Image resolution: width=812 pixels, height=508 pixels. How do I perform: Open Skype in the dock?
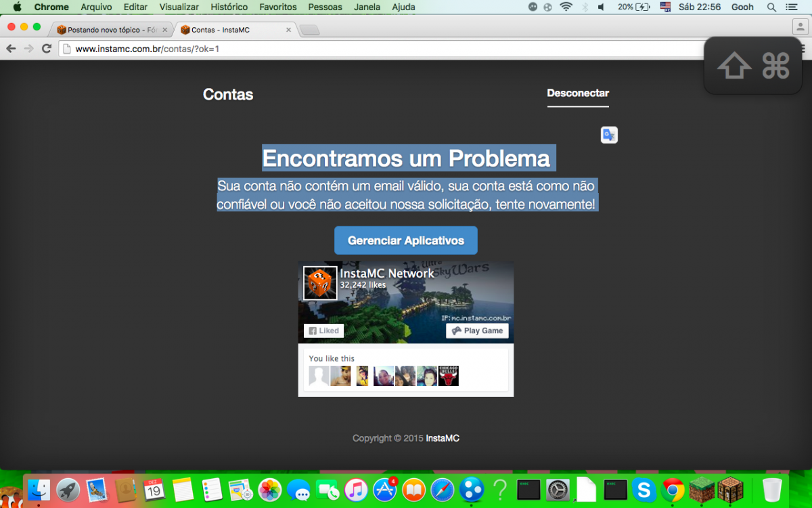pos(644,490)
